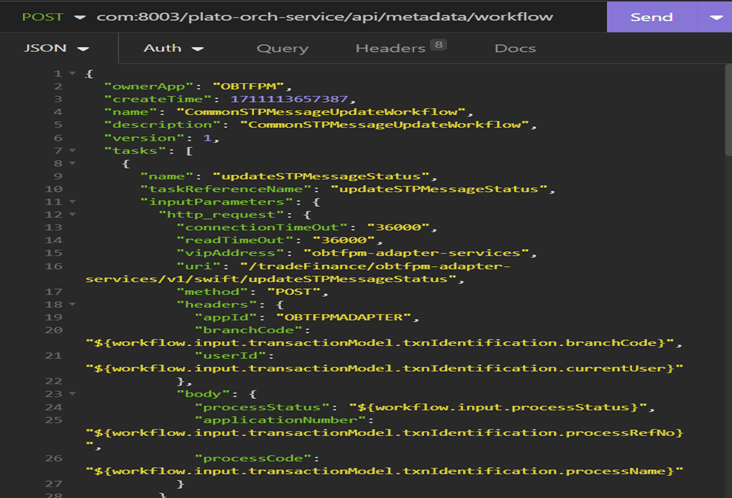Screen dimensions: 732x498
Task: Send the request with Send button
Action: (651, 17)
